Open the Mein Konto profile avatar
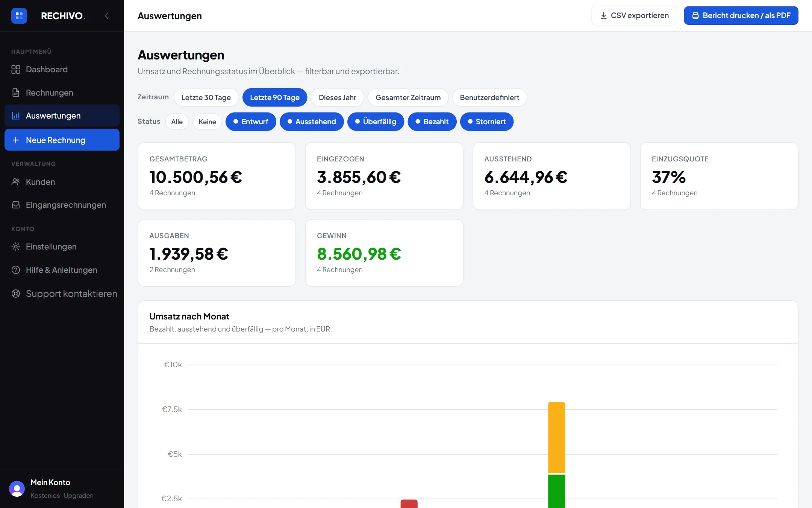The image size is (812, 508). 17,488
